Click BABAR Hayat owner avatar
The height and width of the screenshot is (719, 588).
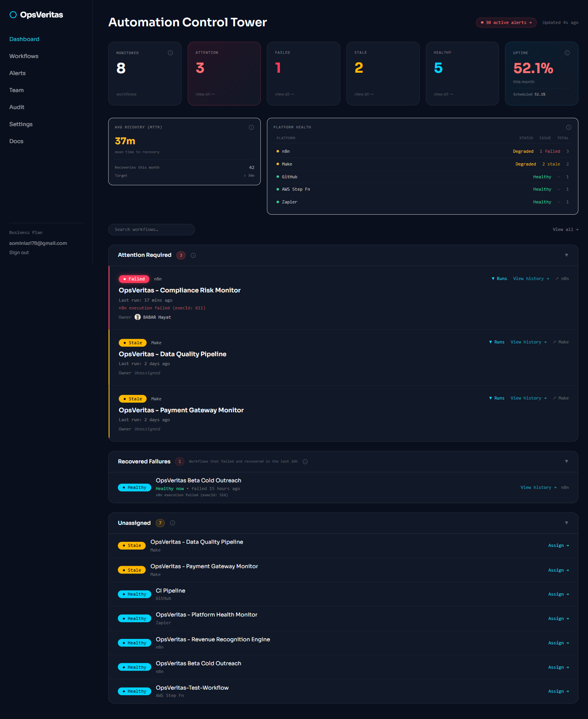click(x=138, y=317)
